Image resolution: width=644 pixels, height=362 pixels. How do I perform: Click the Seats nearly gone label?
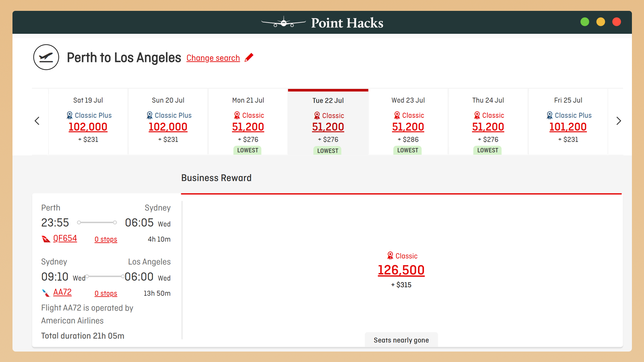point(401,340)
